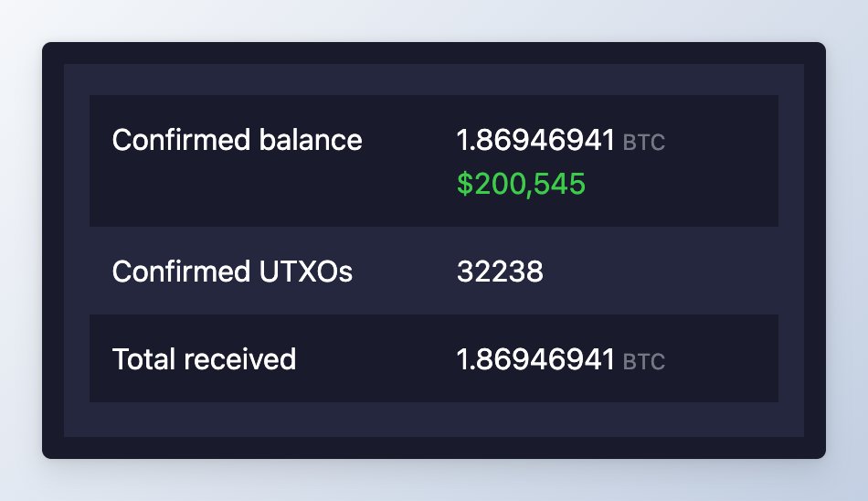The height and width of the screenshot is (501, 868).
Task: Click the green $200,545 fiat value
Action: [x=521, y=184]
